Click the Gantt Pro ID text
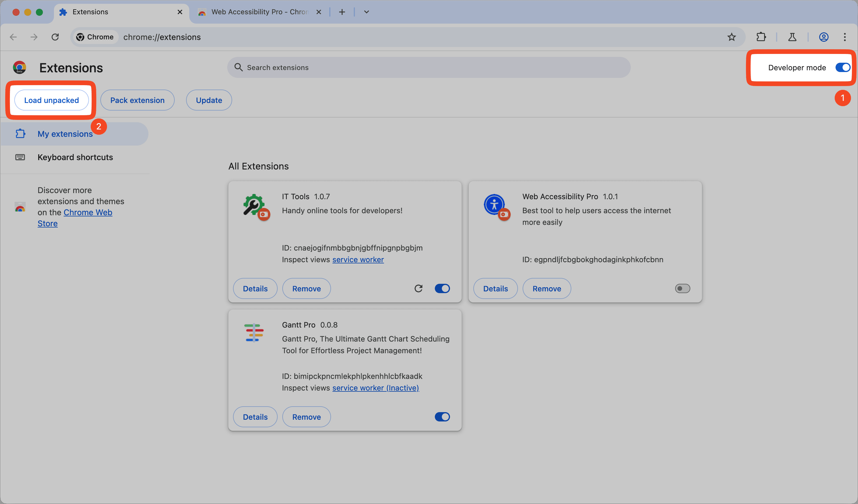 (x=352, y=376)
